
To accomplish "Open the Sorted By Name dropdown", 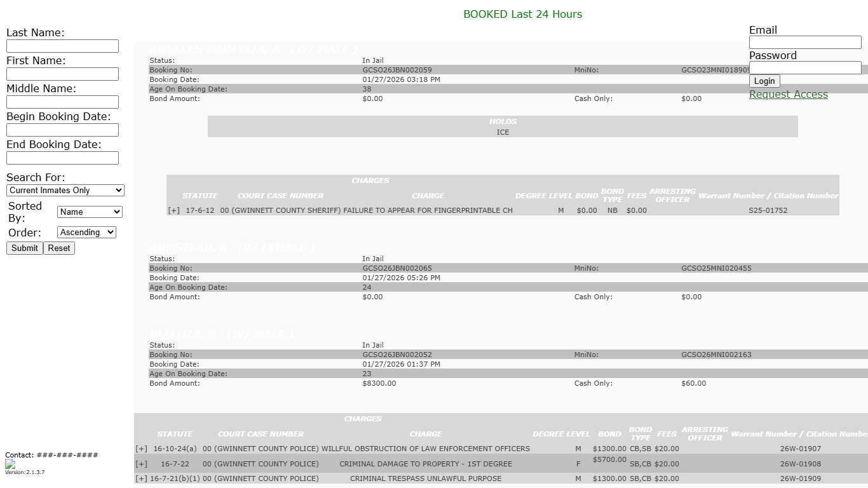I will (90, 212).
